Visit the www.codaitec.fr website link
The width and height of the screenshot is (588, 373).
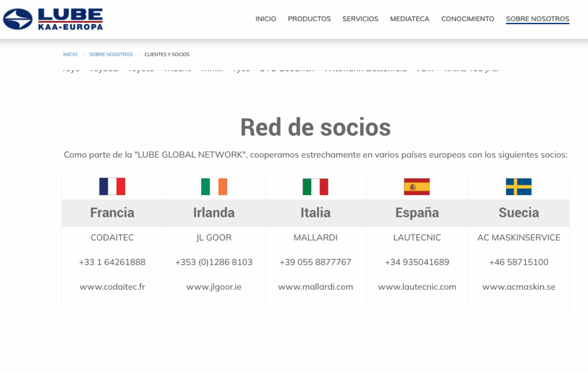(x=112, y=287)
